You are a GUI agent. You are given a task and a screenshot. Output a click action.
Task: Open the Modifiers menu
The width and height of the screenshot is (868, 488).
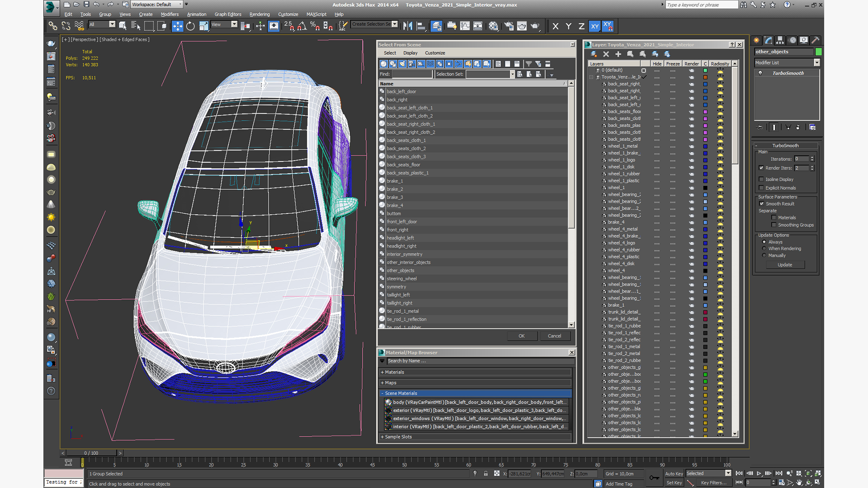click(170, 14)
